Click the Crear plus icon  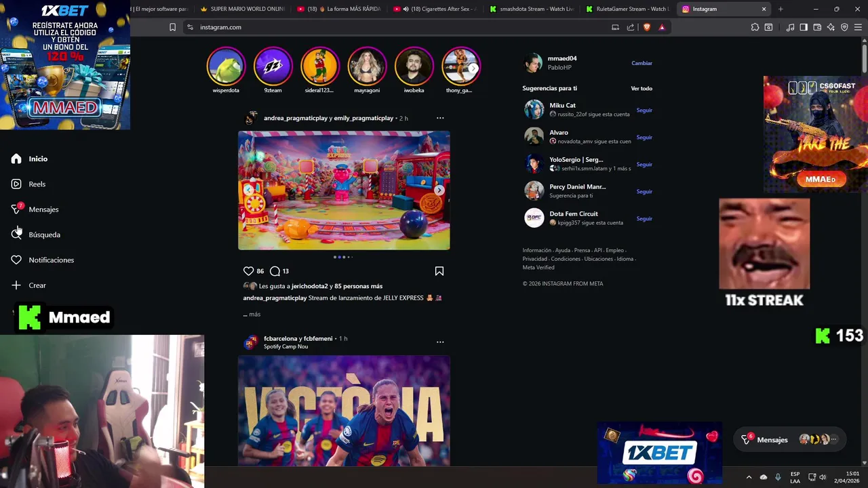16,285
